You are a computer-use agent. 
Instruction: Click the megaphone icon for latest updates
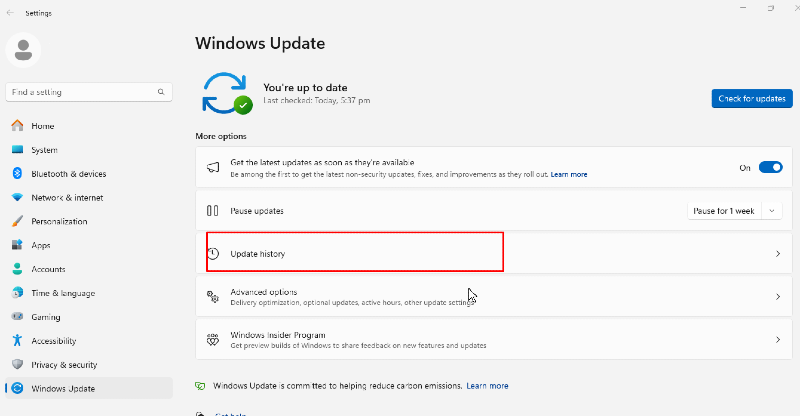pos(213,167)
